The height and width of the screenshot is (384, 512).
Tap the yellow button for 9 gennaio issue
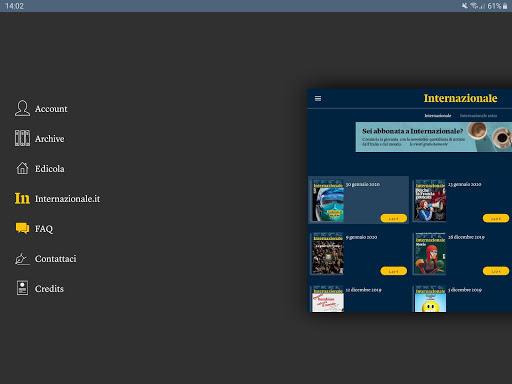[394, 271]
